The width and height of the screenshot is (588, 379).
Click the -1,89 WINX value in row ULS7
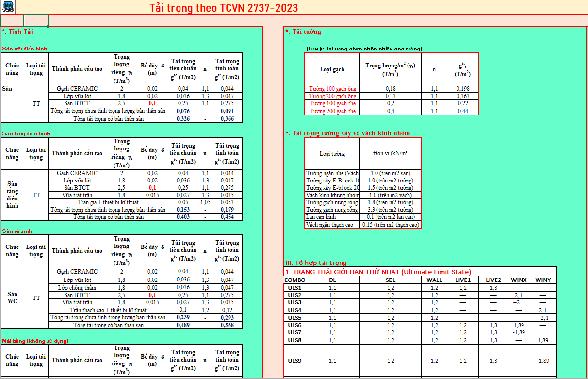[519, 332]
